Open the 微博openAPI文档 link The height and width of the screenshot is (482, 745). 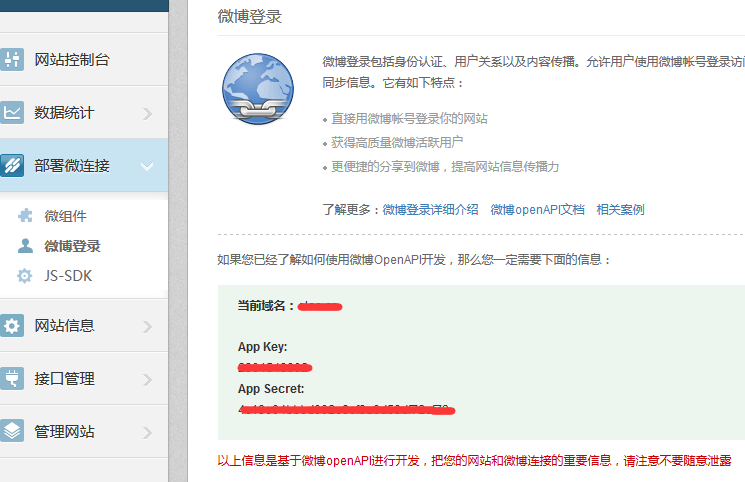pyautogui.click(x=537, y=210)
